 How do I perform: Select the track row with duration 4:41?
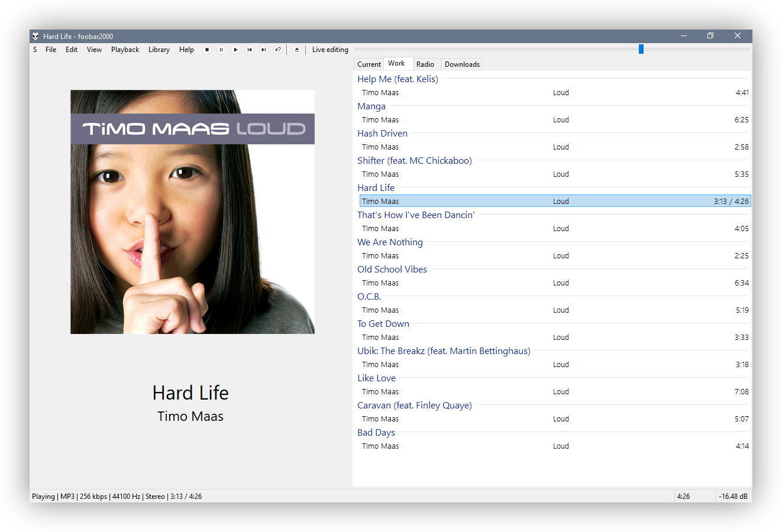pyautogui.click(x=555, y=92)
